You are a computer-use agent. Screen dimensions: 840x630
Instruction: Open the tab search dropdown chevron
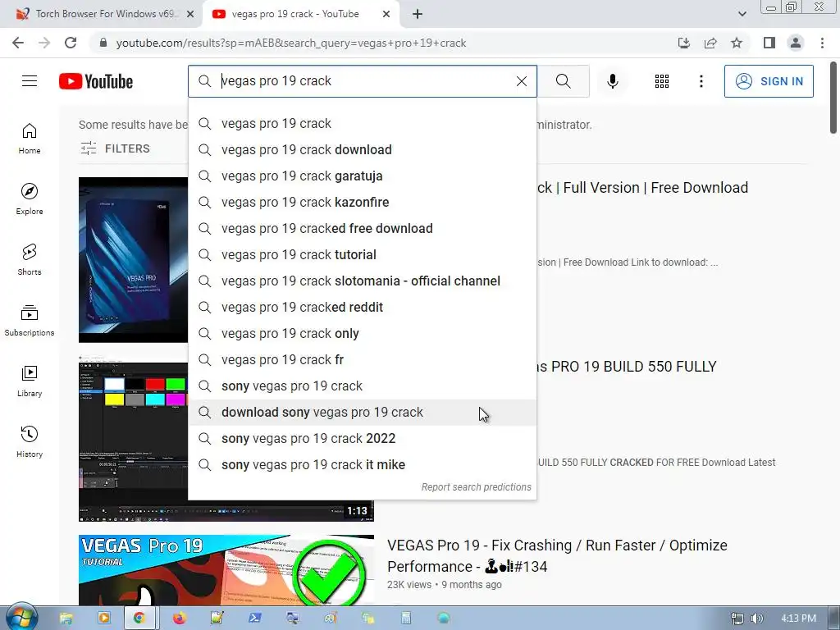pyautogui.click(x=742, y=14)
